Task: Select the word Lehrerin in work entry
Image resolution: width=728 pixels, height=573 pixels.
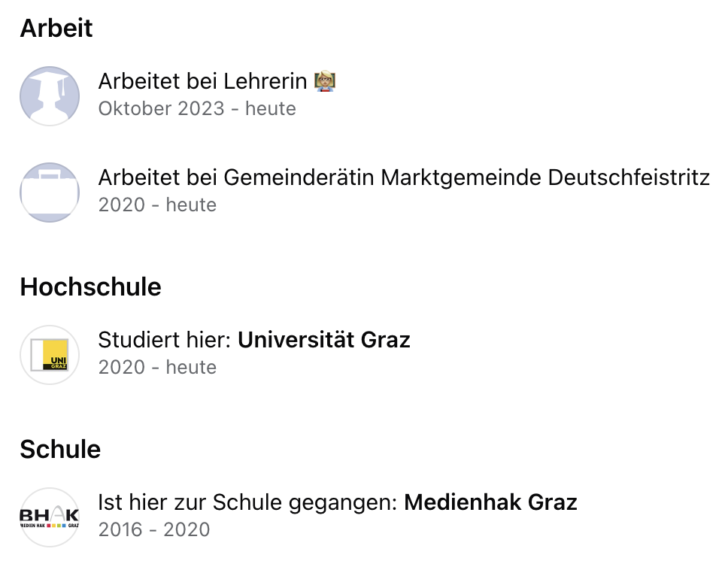Action: (265, 81)
